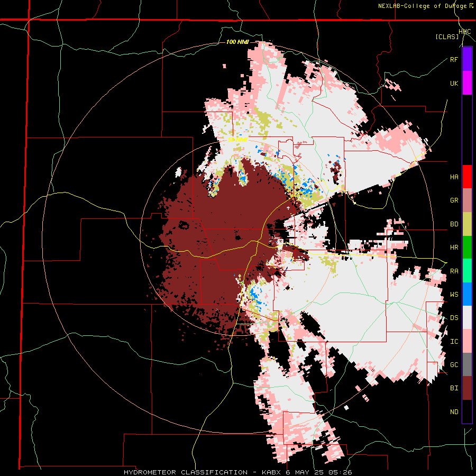
Task: Click the "HR" legend label
Action: coord(454,248)
